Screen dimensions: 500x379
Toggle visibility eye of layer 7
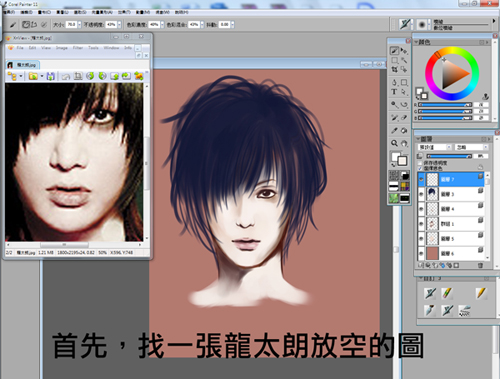tap(421, 179)
